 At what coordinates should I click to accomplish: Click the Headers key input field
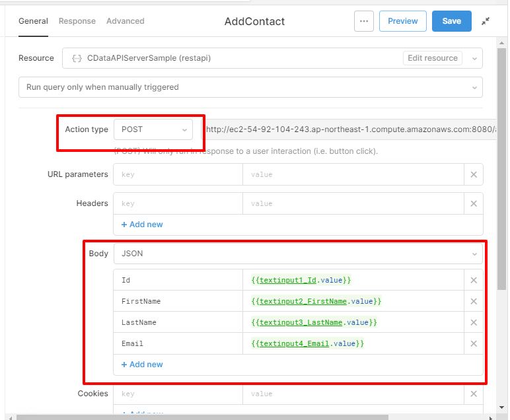(178, 203)
